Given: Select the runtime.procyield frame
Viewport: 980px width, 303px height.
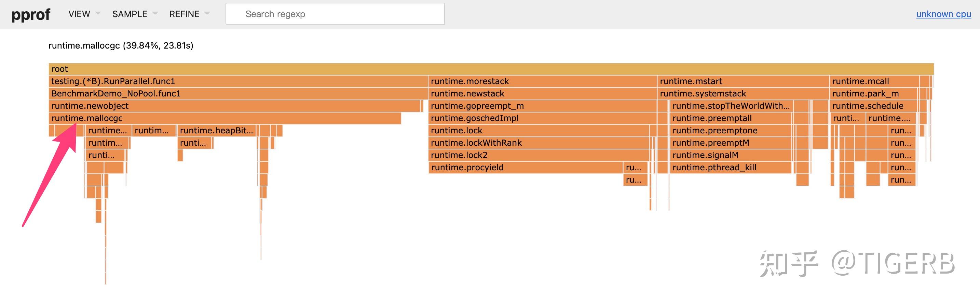Looking at the screenshot, I should click(526, 168).
